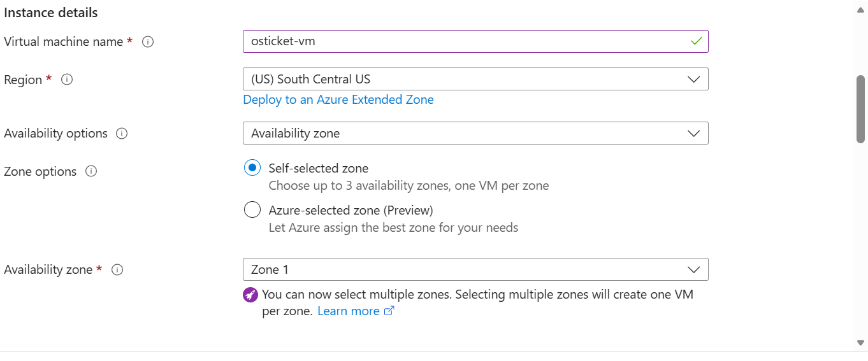Click scrollbar track below the thumb
The height and width of the screenshot is (361, 868).
tap(860, 242)
